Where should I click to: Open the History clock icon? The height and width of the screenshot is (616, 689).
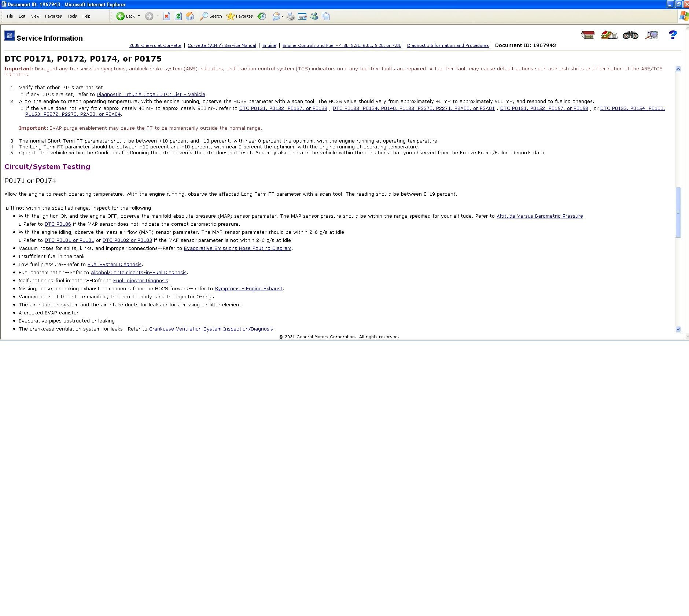click(x=262, y=16)
